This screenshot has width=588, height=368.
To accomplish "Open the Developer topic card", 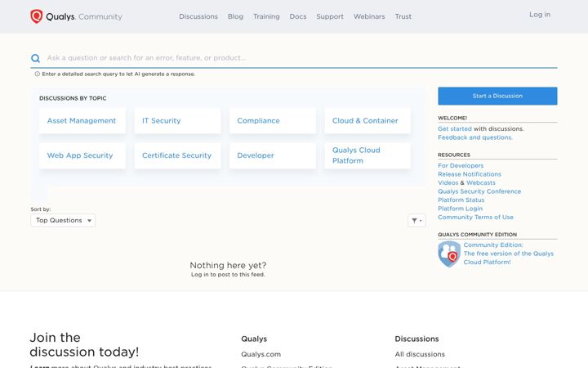I will pyautogui.click(x=273, y=155).
